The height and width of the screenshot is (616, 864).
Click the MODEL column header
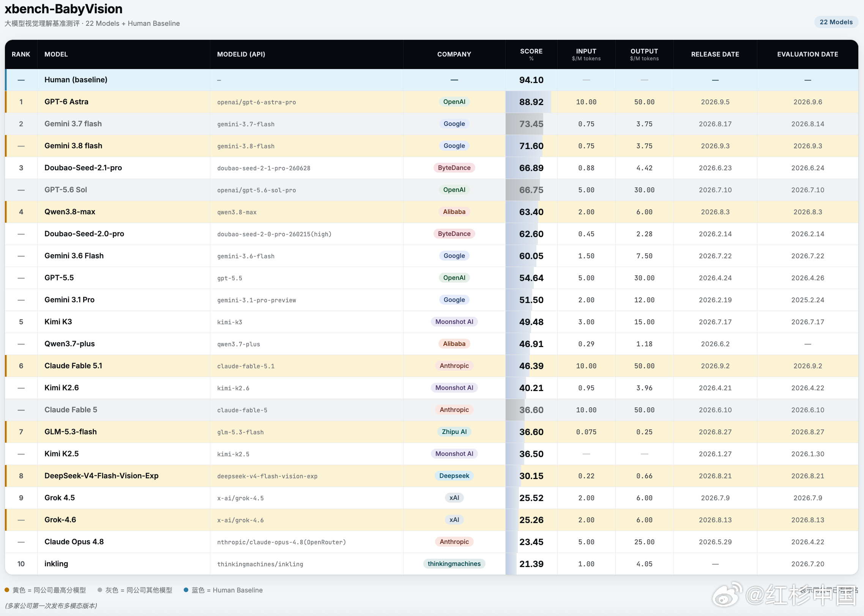click(56, 54)
